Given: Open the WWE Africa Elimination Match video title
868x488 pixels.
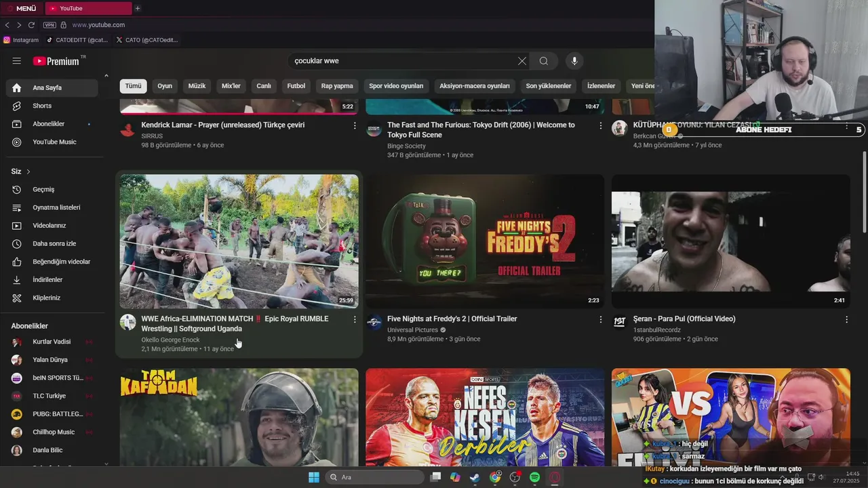Looking at the screenshot, I should (235, 324).
